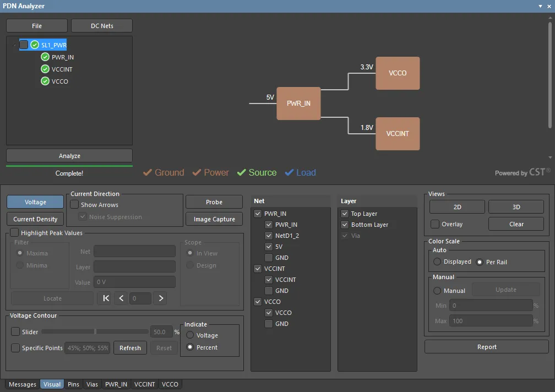Viewport: 555px width, 392px height.
Task: Open the Messages tab
Action: coord(23,384)
